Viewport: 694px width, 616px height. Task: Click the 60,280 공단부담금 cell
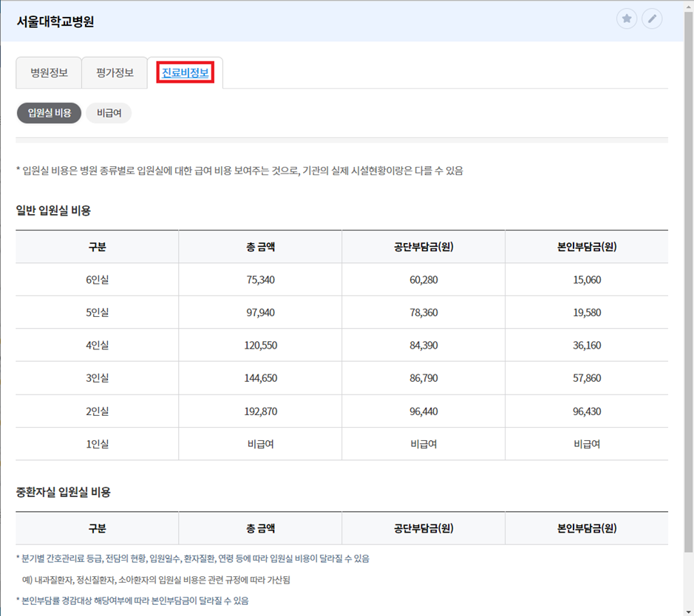423,279
